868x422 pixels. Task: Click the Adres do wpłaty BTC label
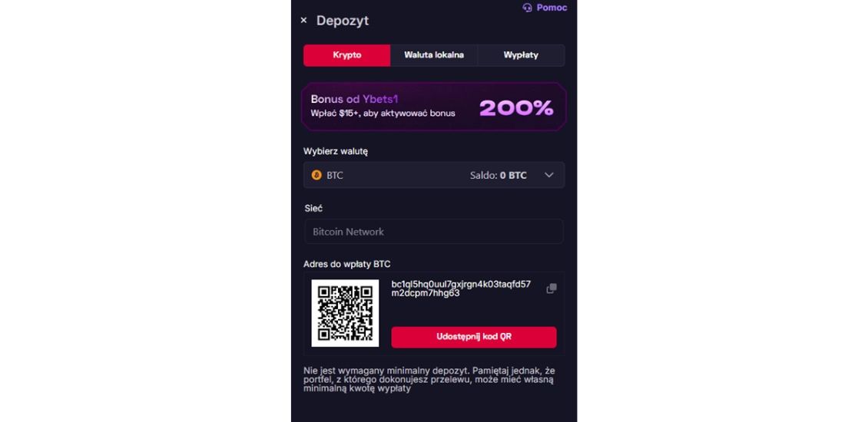347,264
